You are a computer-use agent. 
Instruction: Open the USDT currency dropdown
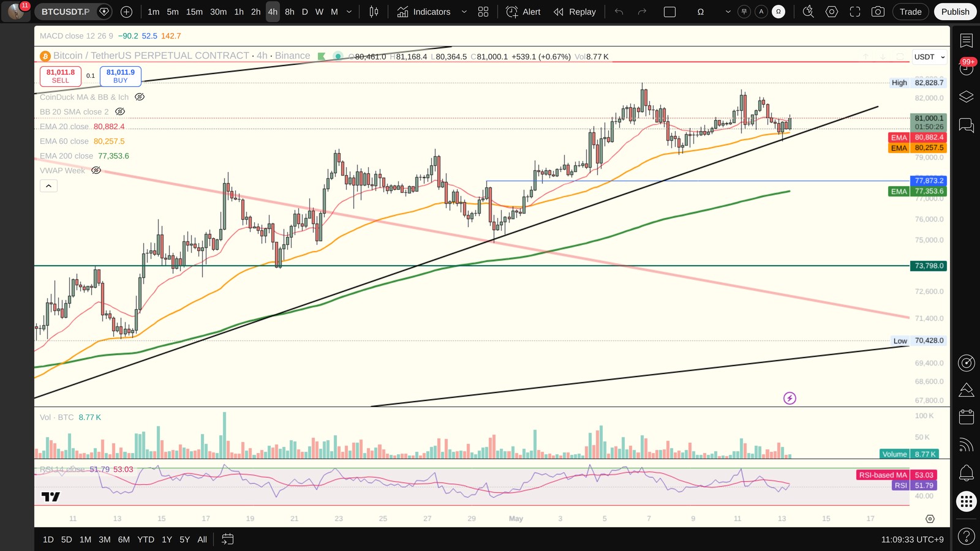tap(929, 57)
